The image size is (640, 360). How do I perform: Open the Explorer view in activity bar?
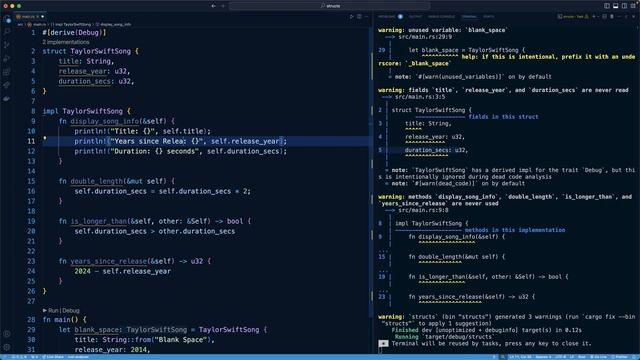[7, 19]
